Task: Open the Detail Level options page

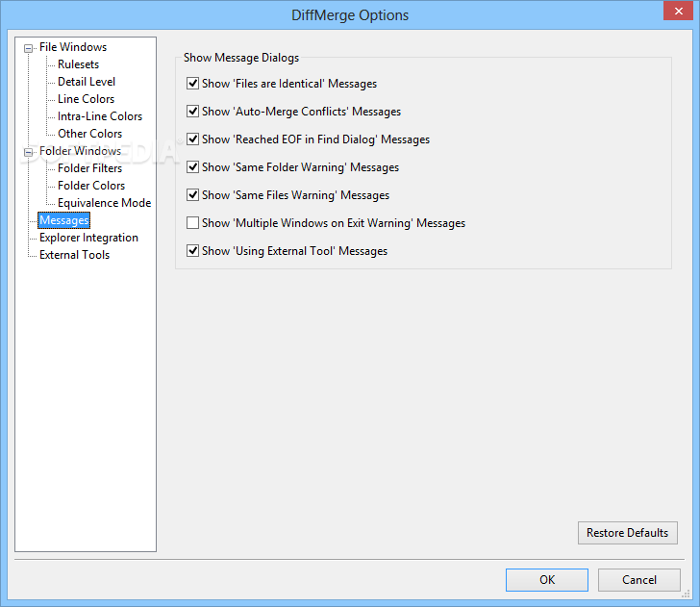Action: point(87,82)
